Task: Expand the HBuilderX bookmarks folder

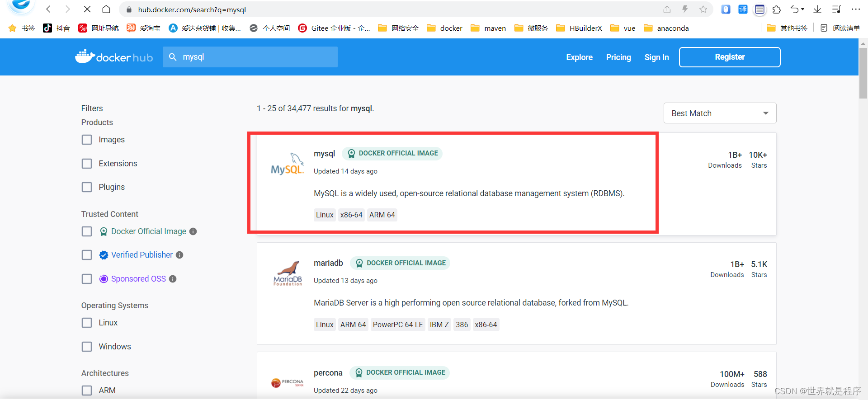Action: 579,28
